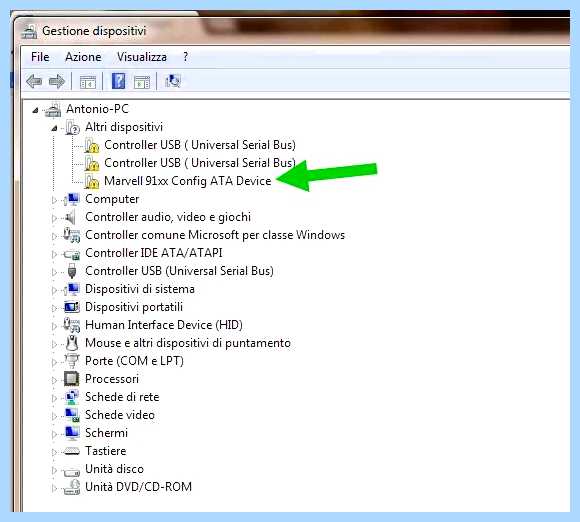This screenshot has height=522, width=580.
Task: Click the show/hide console tree toolbar icon
Action: pyautogui.click(x=88, y=82)
